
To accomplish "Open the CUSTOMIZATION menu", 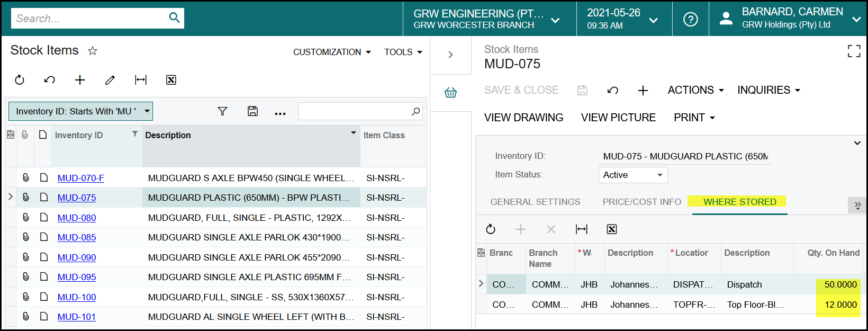I will pyautogui.click(x=332, y=52).
